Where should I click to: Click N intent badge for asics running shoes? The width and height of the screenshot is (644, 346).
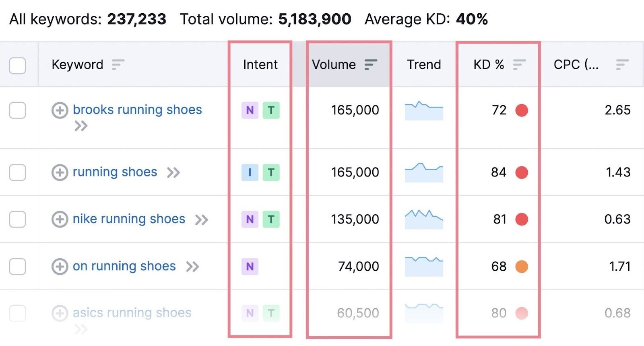[250, 313]
